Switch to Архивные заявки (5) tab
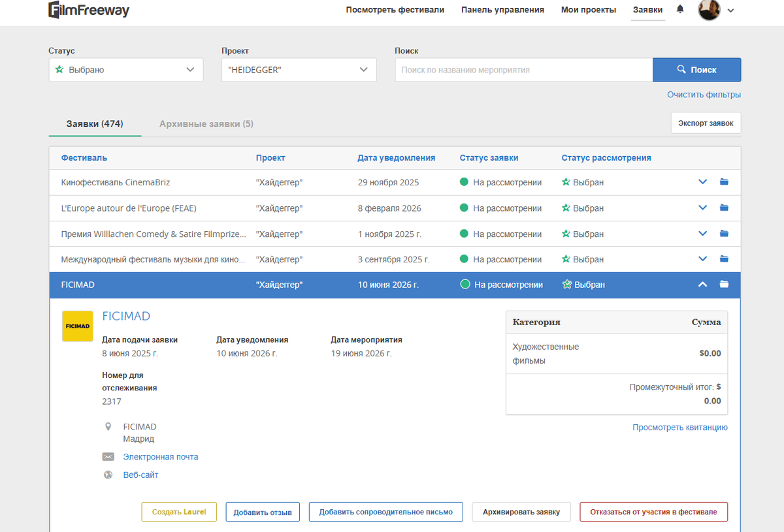784x532 pixels. click(x=206, y=123)
